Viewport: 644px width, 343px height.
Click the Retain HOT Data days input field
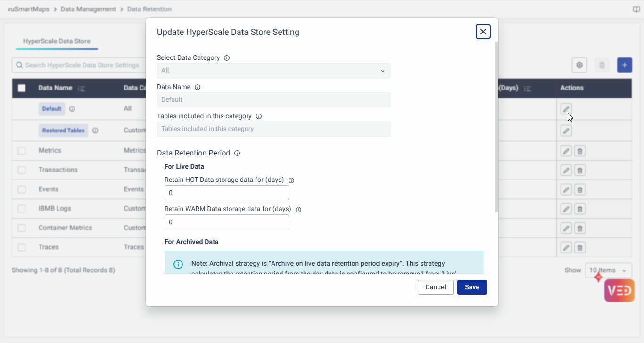point(226,193)
